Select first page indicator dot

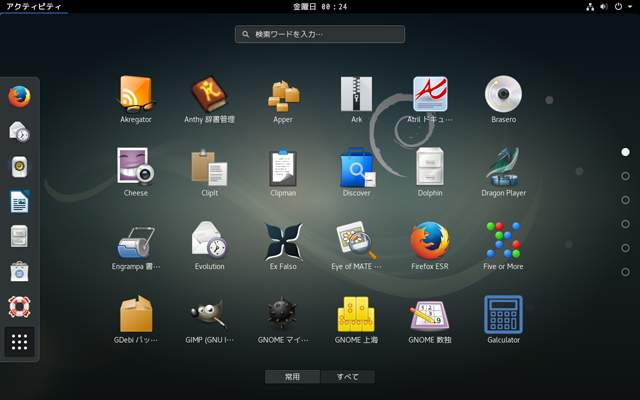pyautogui.click(x=625, y=152)
